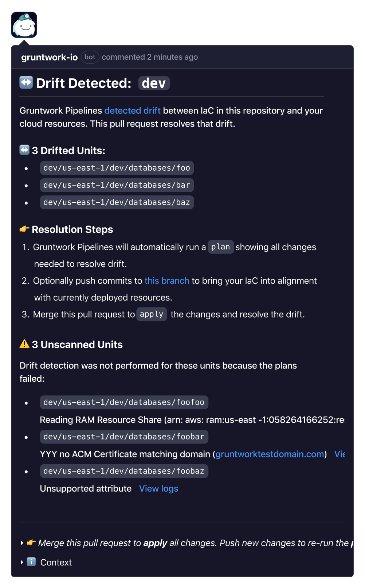Open the gruntworktestdomain.com link

click(270, 454)
